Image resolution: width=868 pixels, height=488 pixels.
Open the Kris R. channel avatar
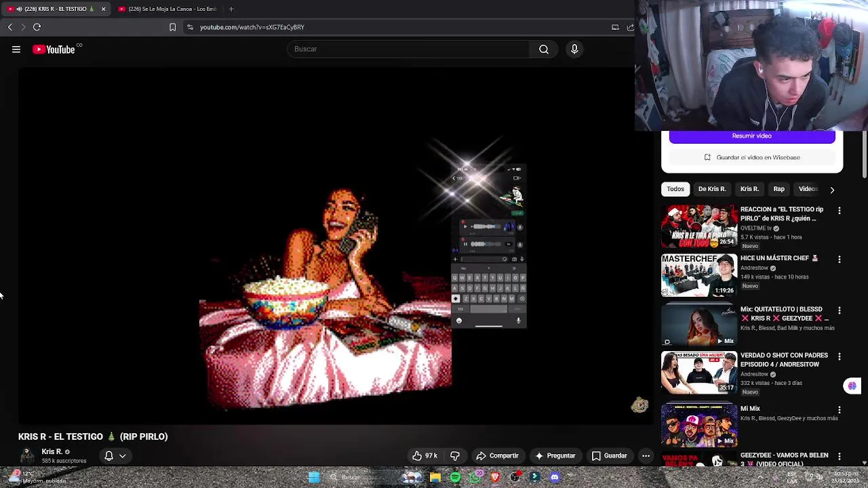pyautogui.click(x=27, y=456)
